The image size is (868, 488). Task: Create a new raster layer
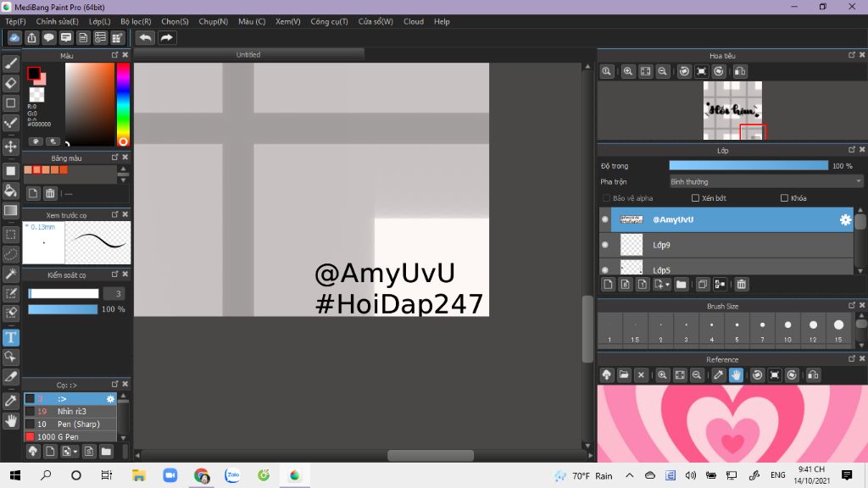coord(608,285)
